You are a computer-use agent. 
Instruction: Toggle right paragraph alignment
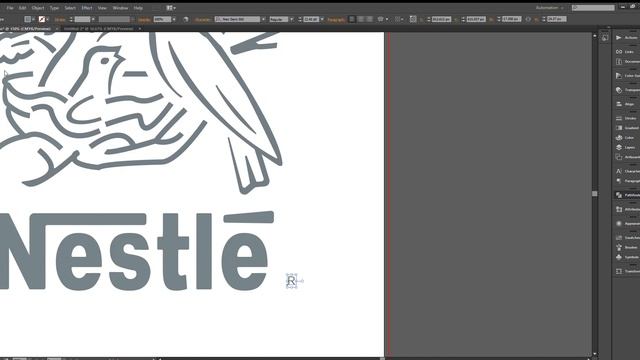click(369, 19)
